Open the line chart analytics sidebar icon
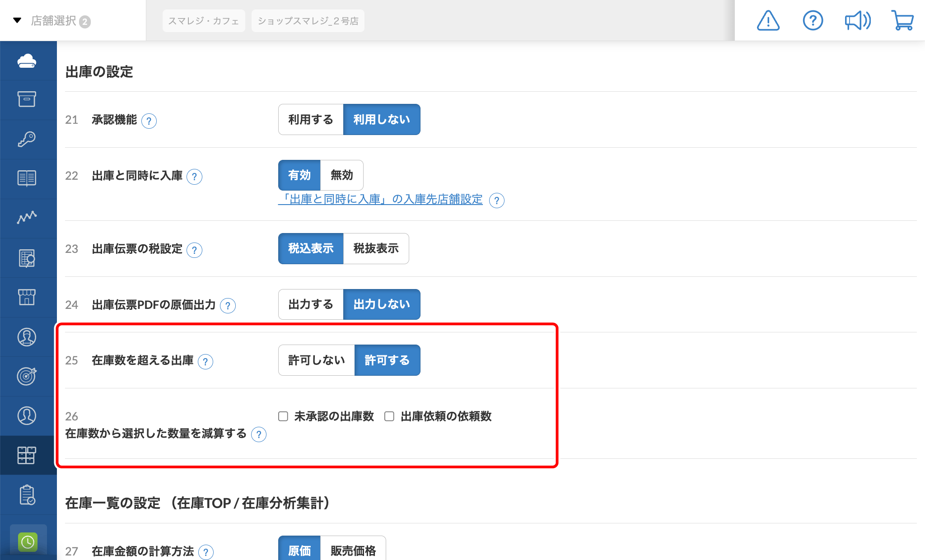 [x=27, y=218]
